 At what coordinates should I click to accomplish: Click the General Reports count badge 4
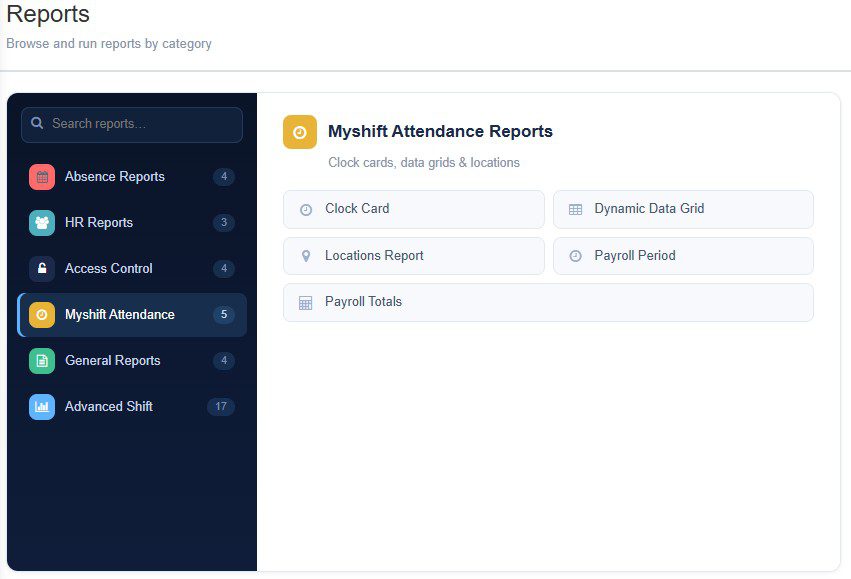pyautogui.click(x=224, y=361)
